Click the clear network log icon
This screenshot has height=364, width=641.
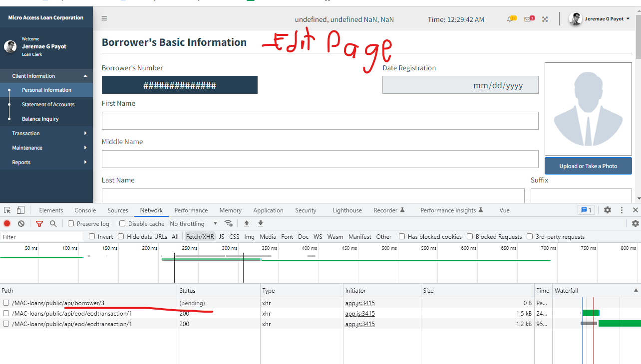21,223
